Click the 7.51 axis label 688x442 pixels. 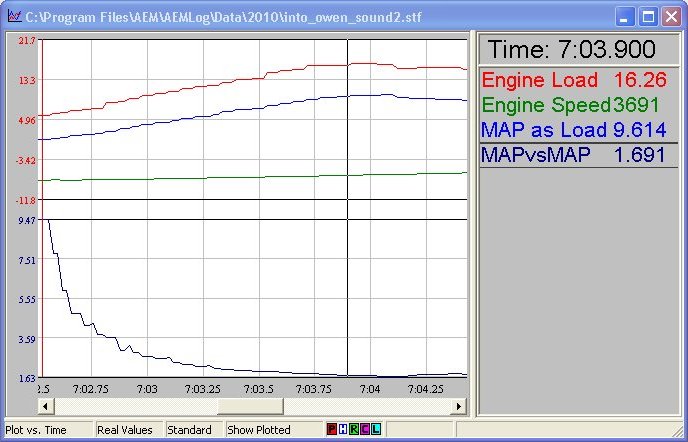27,260
